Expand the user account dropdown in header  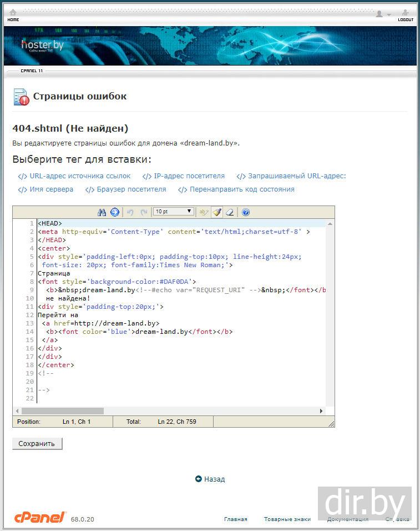tap(383, 14)
